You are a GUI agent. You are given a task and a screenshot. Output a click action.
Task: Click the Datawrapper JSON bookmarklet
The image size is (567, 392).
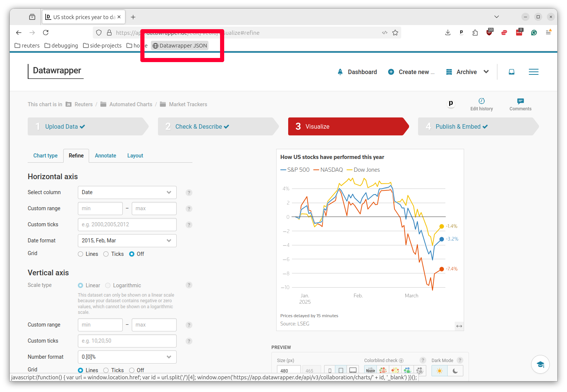180,46
